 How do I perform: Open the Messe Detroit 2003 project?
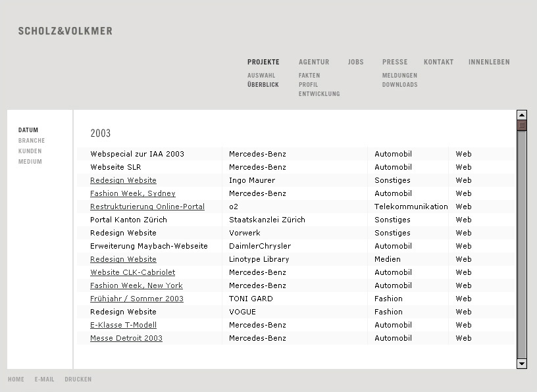tap(126, 338)
